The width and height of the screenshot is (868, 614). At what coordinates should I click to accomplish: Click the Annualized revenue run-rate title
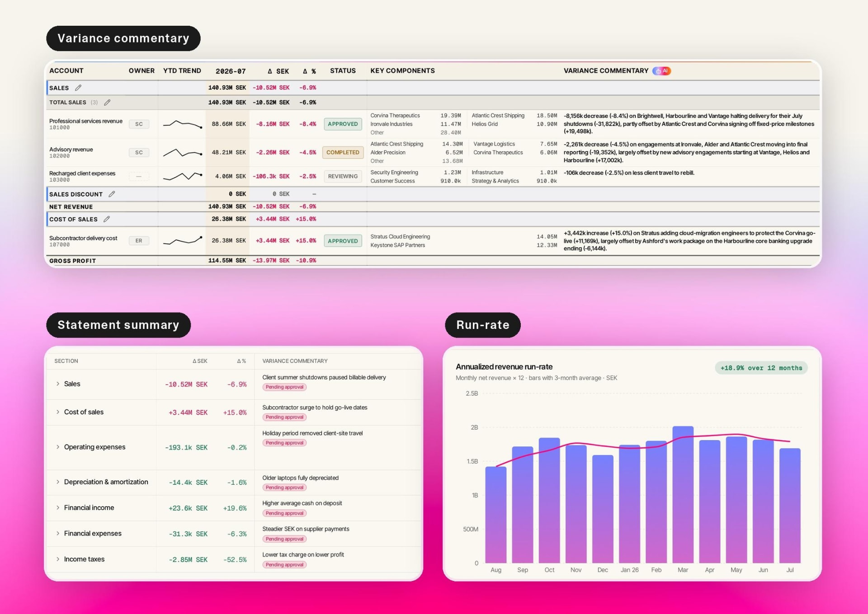click(504, 367)
